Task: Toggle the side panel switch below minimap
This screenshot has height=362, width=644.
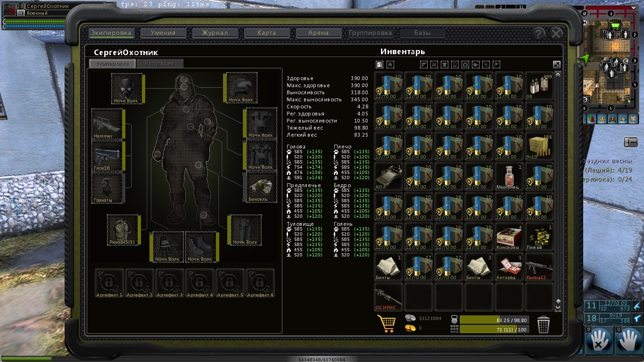Action: click(630, 142)
